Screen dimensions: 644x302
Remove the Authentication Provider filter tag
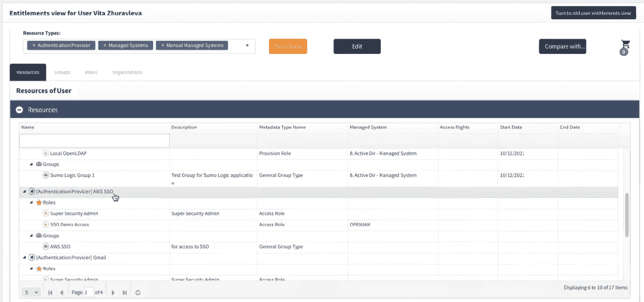click(34, 46)
